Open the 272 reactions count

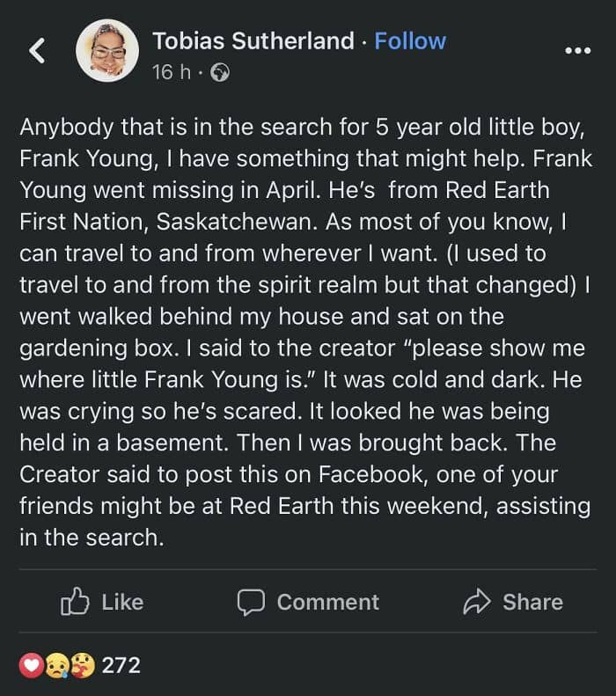[121, 665]
